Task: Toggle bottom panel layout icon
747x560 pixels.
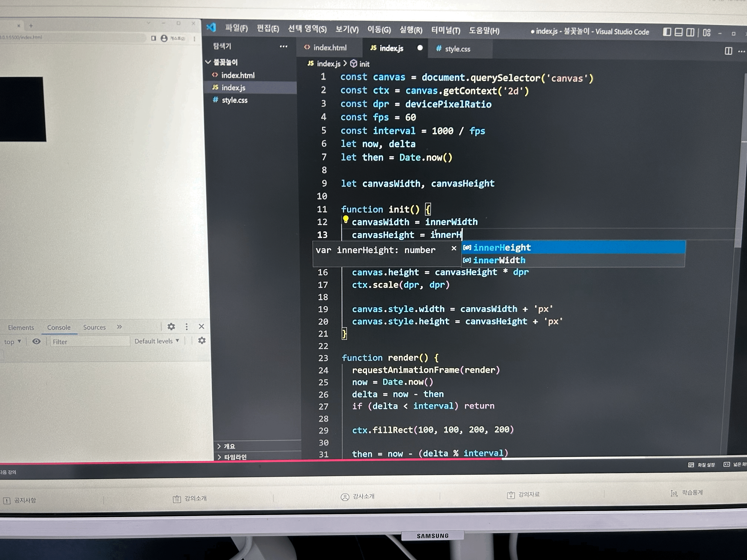Action: click(x=678, y=32)
